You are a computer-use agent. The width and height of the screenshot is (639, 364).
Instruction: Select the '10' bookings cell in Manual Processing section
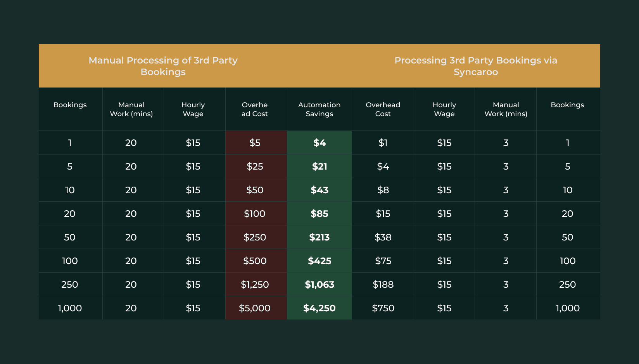coord(70,190)
